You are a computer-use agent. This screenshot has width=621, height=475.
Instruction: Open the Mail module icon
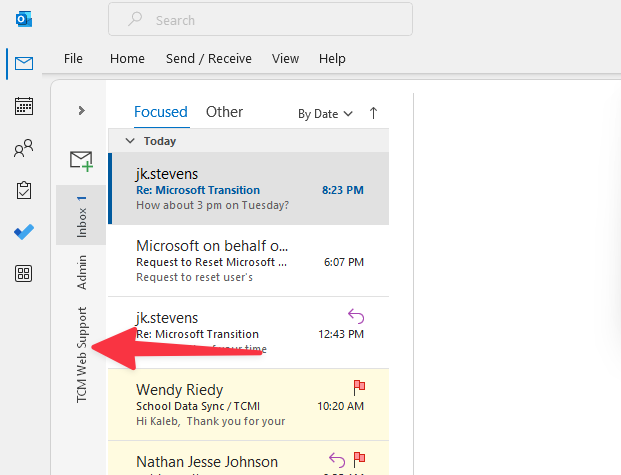click(24, 63)
